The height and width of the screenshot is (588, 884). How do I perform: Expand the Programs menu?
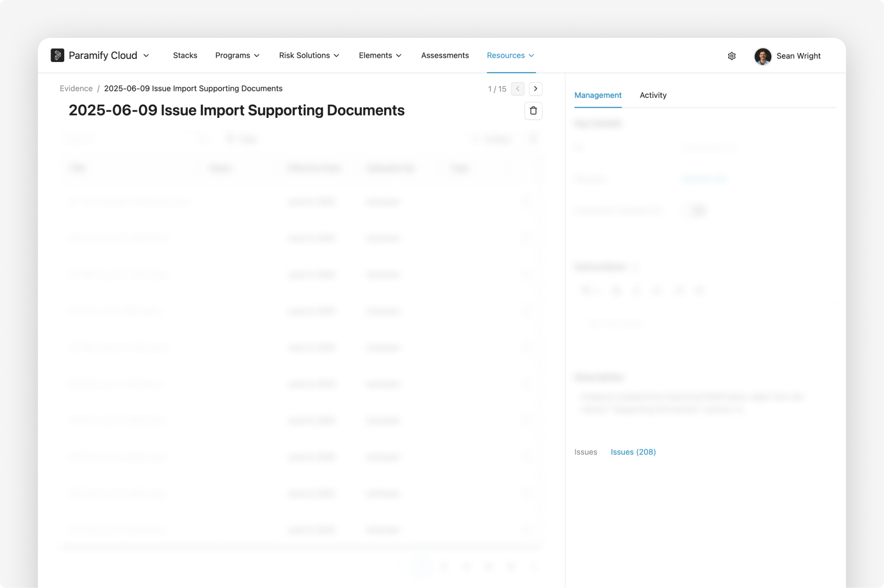(237, 55)
